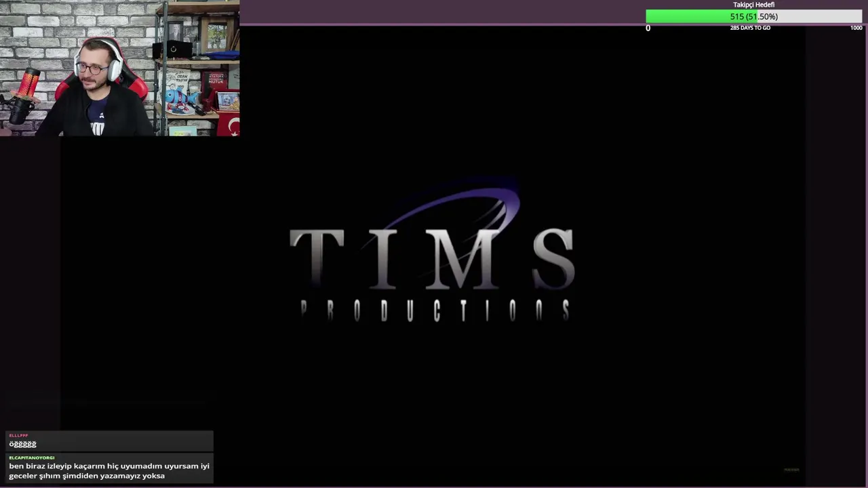Click the "515 (51.50%)" goal value
The width and height of the screenshot is (868, 488).
point(754,16)
